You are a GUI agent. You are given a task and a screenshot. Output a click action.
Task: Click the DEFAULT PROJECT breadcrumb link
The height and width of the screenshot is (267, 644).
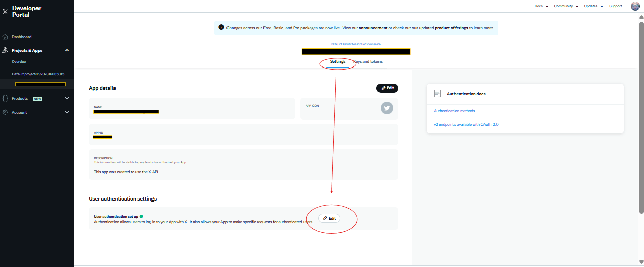point(356,44)
